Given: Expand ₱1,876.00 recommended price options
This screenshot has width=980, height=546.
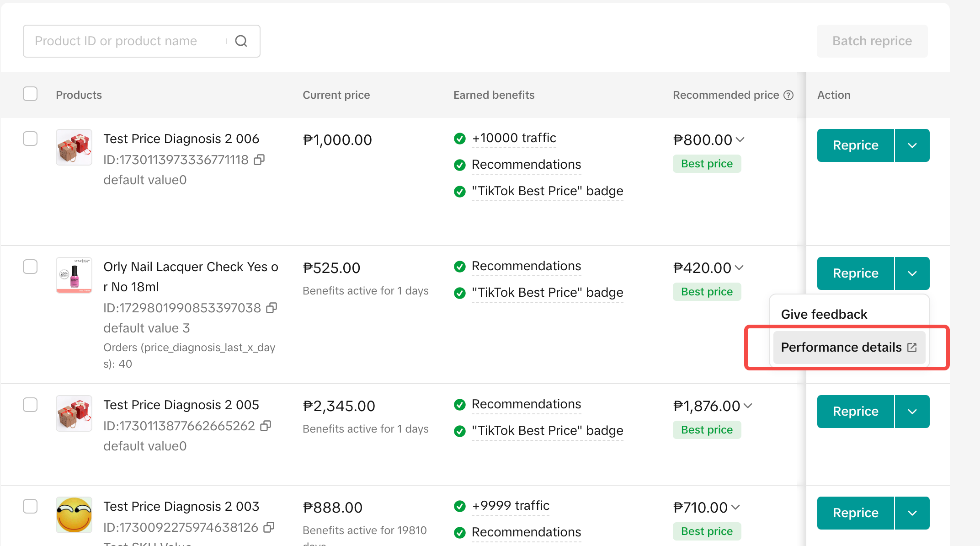Looking at the screenshot, I should pyautogui.click(x=748, y=406).
